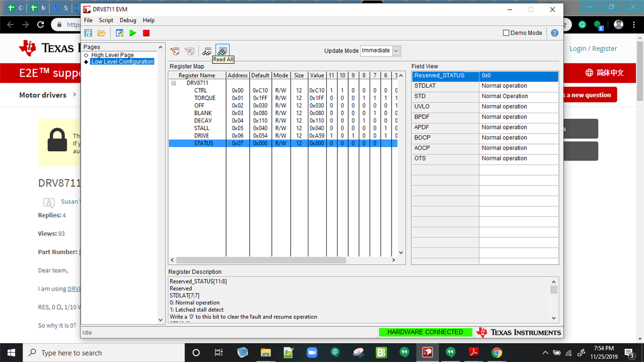Click the browser back arrow behind EVM window
This screenshot has height=362, width=644.
[x=11, y=25]
